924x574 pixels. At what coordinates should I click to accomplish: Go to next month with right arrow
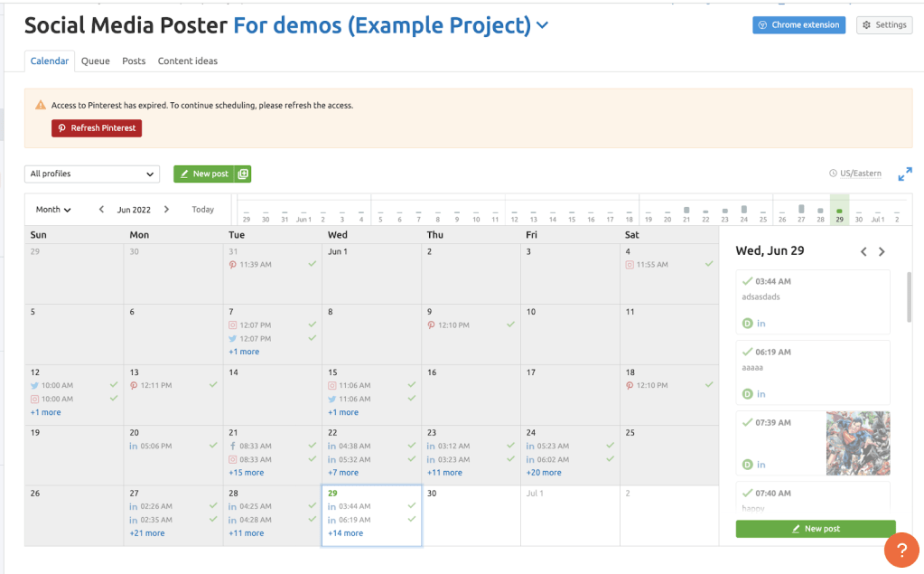(x=166, y=210)
